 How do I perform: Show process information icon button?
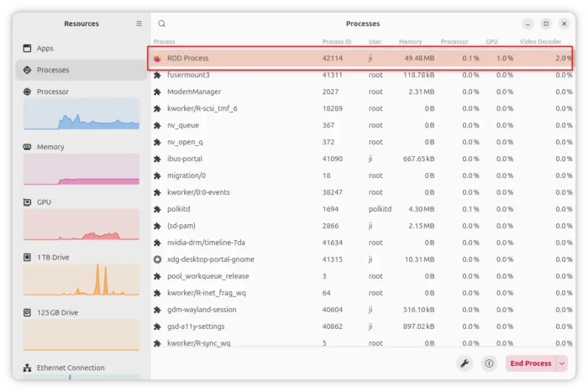(489, 363)
